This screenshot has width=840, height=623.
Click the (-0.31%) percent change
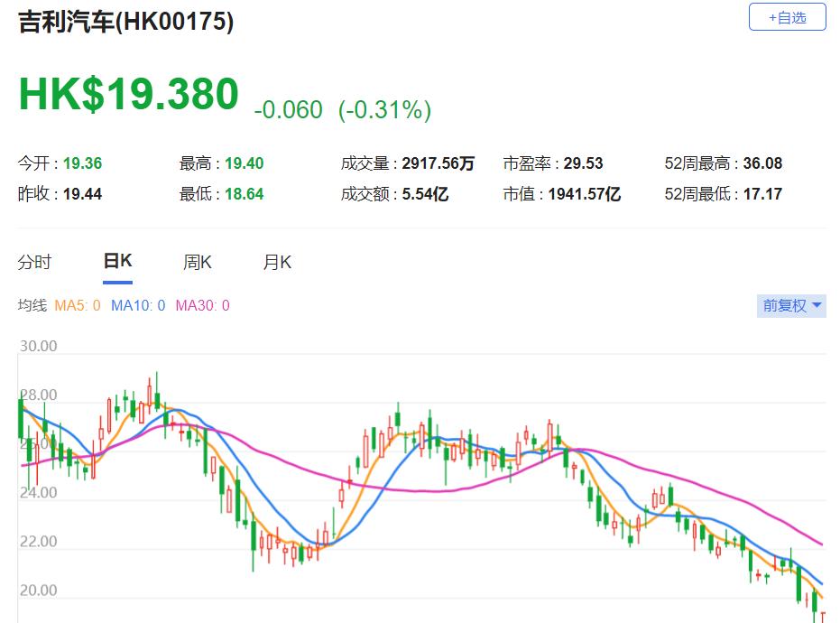coord(384,110)
